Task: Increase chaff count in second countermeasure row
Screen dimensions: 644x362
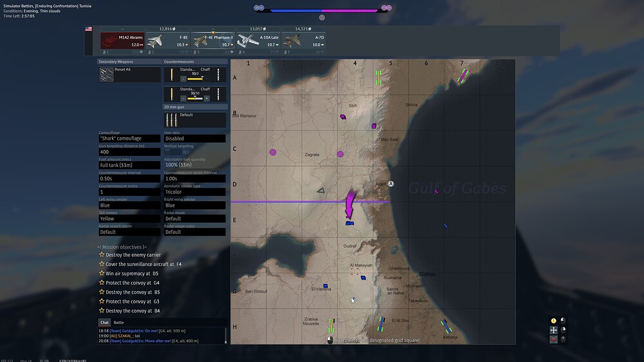Action: [x=207, y=99]
